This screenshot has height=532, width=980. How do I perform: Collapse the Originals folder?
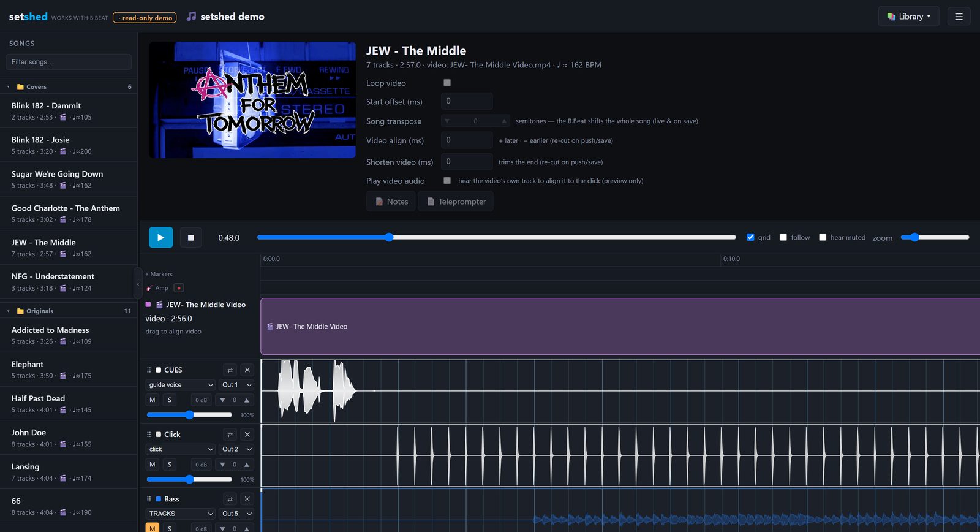[9, 311]
